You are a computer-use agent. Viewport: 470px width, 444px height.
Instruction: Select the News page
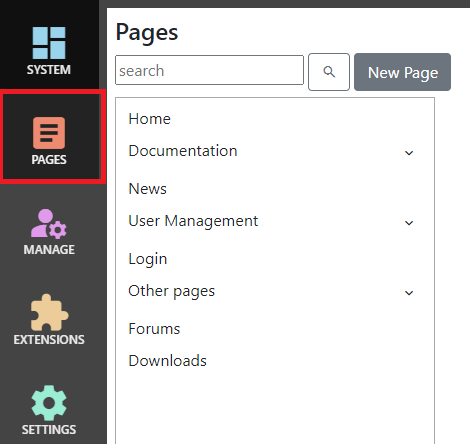148,189
